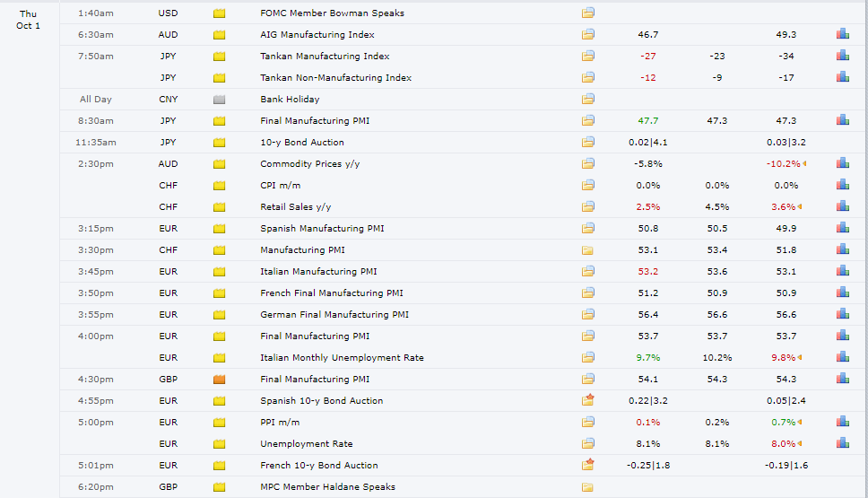This screenshot has width=868, height=498.
Task: Click actual 53.2 for Italian Manufacturing PMI
Action: click(647, 272)
